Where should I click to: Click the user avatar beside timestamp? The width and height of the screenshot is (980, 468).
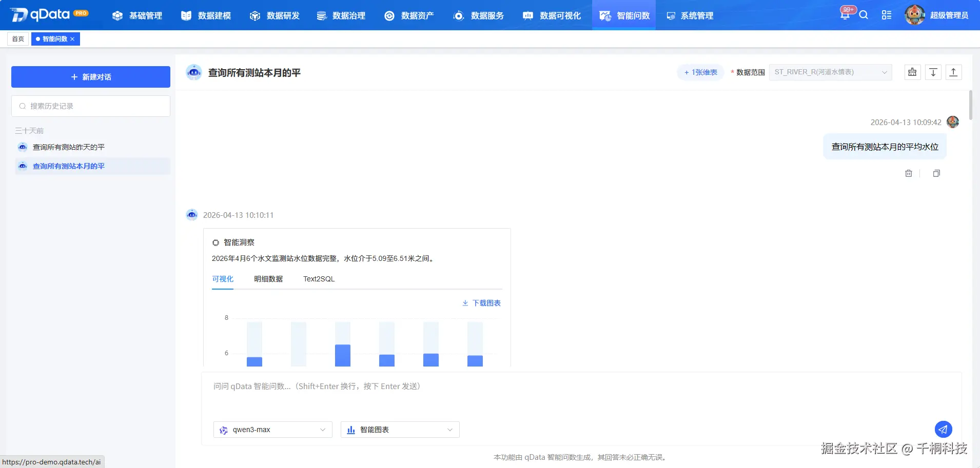tap(953, 122)
